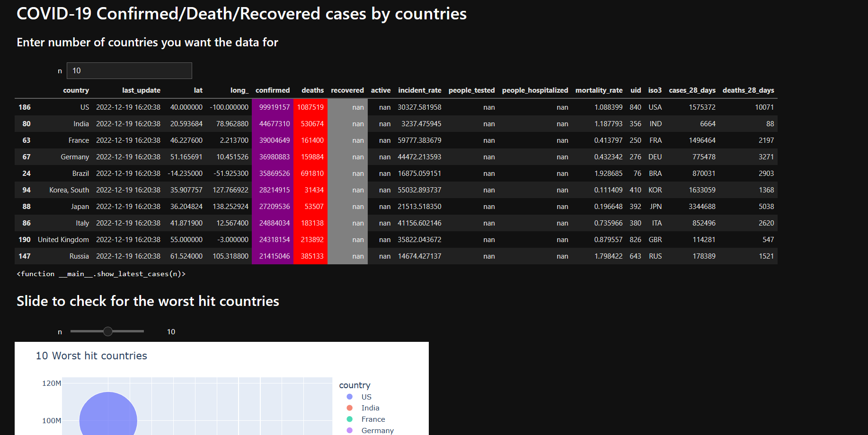
Task: Click France's incident rate 59777.383679
Action: click(x=419, y=140)
